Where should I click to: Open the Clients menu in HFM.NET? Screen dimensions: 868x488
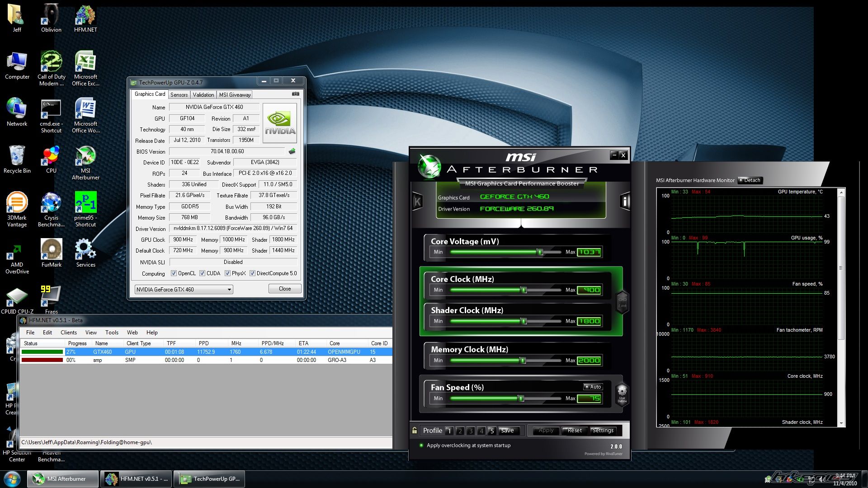pos(69,332)
